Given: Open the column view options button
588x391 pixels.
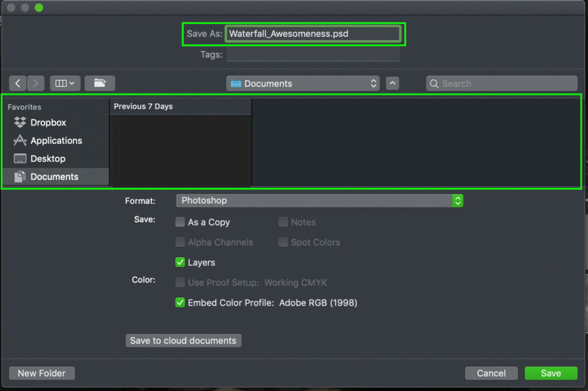Looking at the screenshot, I should tap(64, 83).
